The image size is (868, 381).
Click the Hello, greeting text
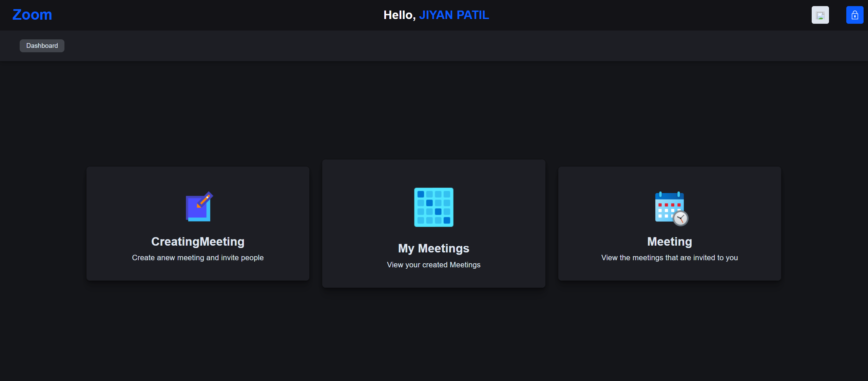(x=400, y=15)
